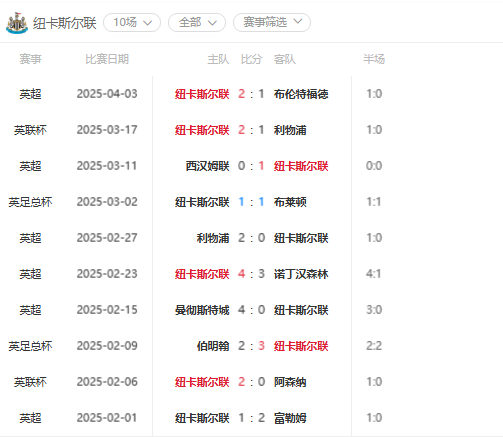Click the 比赛日期 column header

point(107,59)
